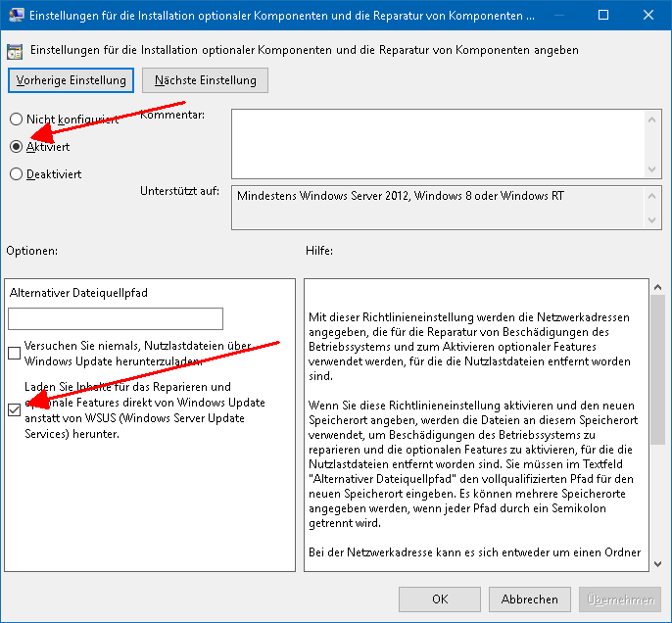Click the Unterstützt auf scroll-up arrow

tap(652, 194)
